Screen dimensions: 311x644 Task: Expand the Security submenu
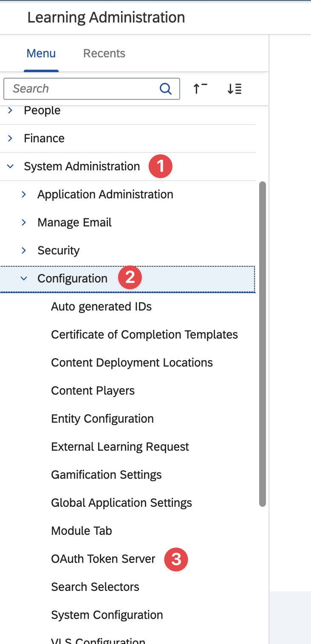click(x=24, y=251)
